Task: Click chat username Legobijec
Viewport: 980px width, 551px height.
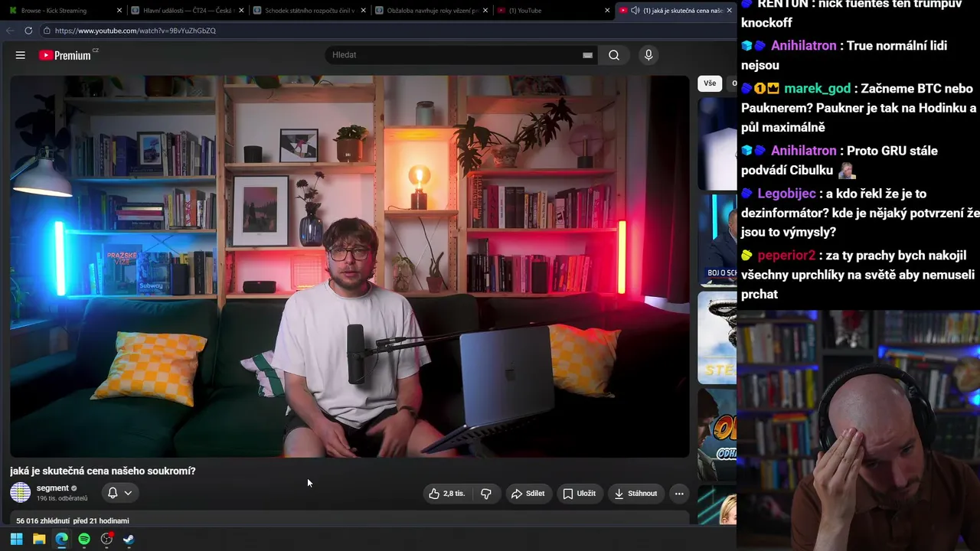Action: [x=786, y=194]
